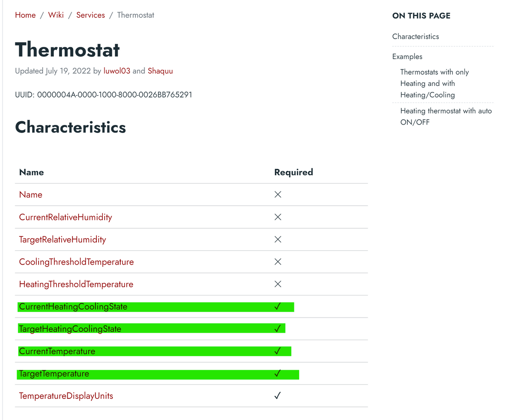Screen dimensions: 521x420
Task: Open TargetRelativeHumidity characteristic link
Action: [63, 240]
